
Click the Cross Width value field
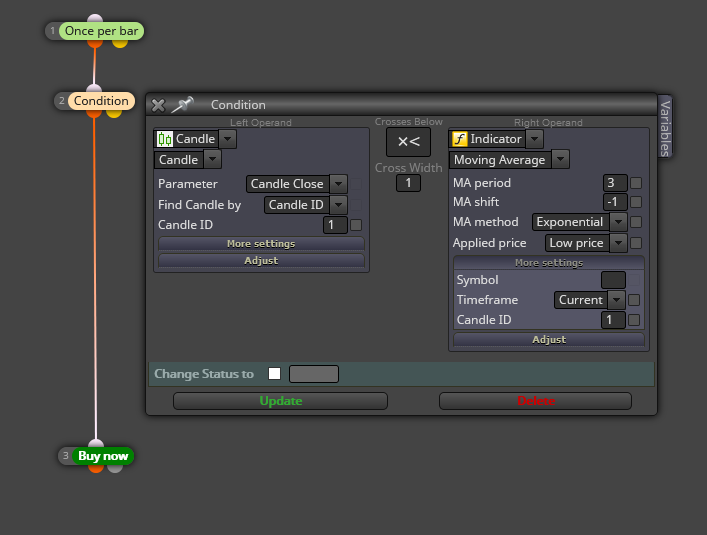pos(409,183)
